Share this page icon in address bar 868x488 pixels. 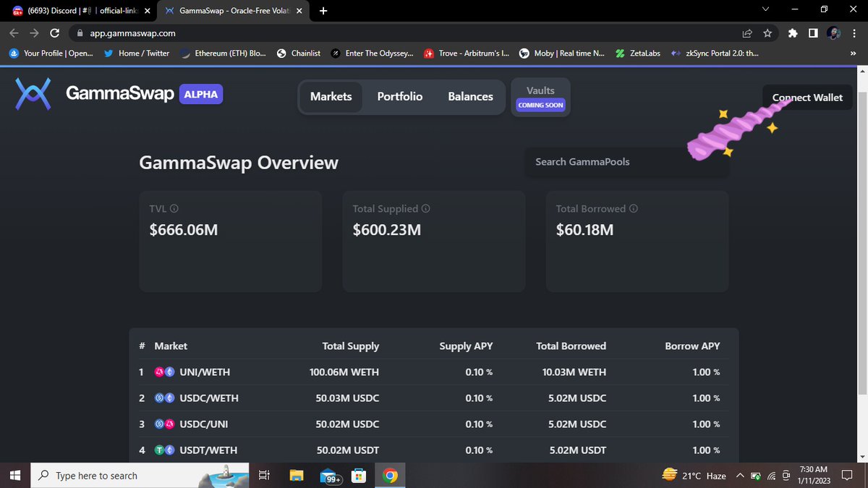click(x=747, y=33)
